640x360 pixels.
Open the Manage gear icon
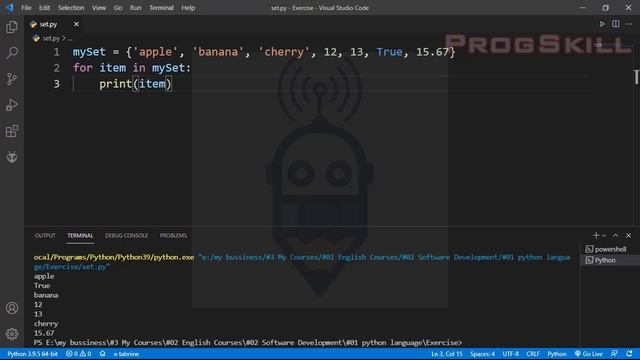[12, 334]
